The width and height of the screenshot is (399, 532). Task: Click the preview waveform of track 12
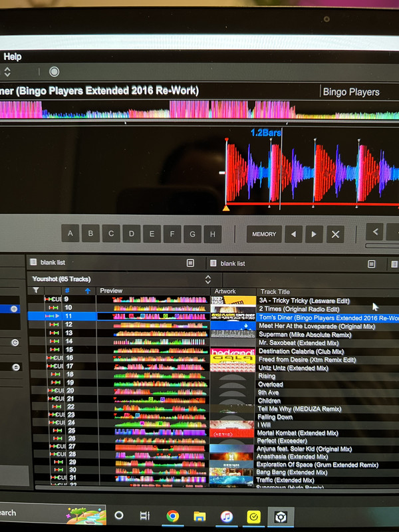tap(160, 325)
